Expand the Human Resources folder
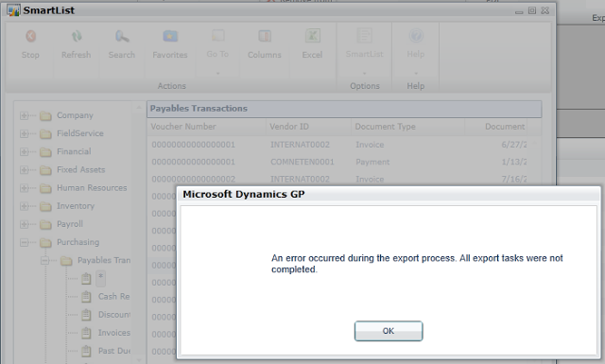Image resolution: width=605 pixels, height=364 pixels. pos(24,188)
